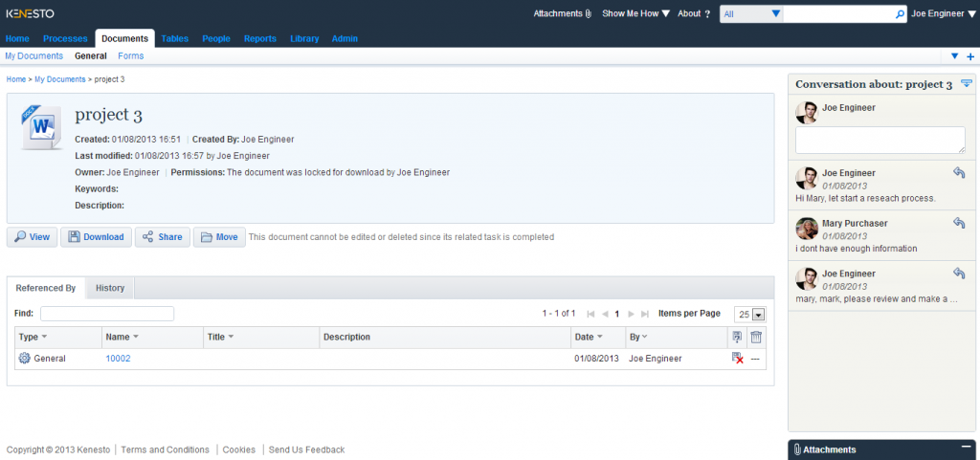The width and height of the screenshot is (980, 460).
Task: Open the Cookies footer link
Action: pos(238,449)
